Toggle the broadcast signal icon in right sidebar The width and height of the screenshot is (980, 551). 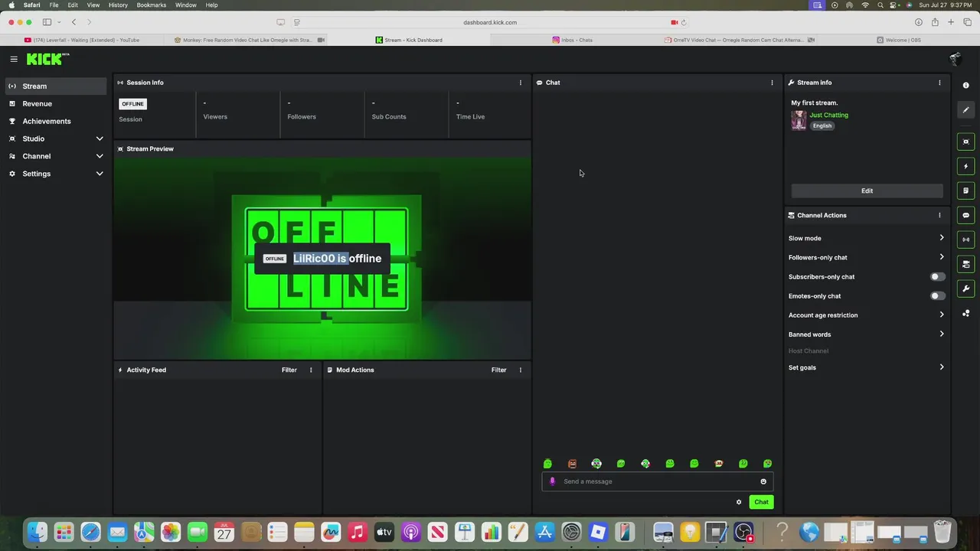(965, 240)
